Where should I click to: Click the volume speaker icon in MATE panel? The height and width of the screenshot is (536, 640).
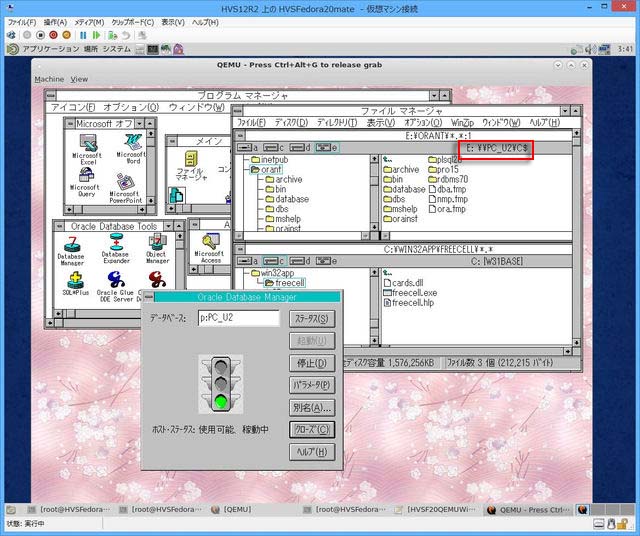click(589, 50)
